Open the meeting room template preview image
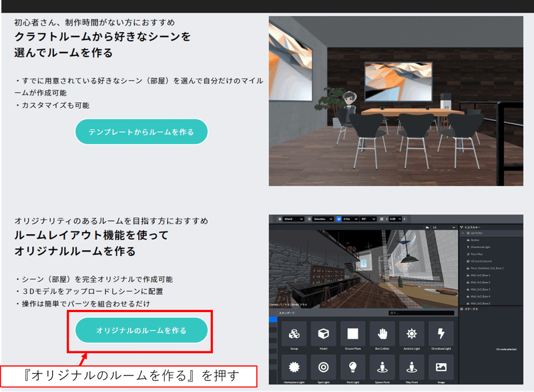Screen dimensions: 534x392 [396, 101]
